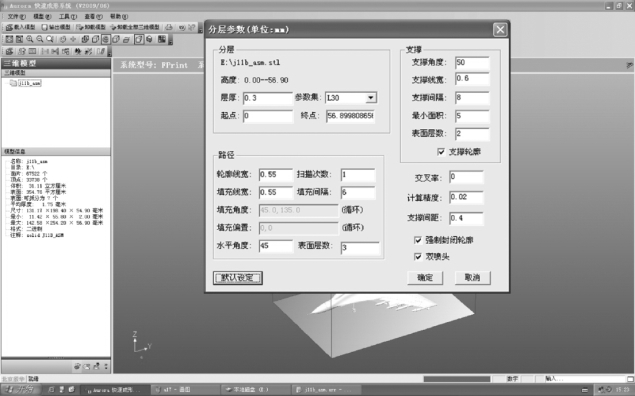Click the rectangle frame icon in the third toolbar row
The image size is (635, 396).
[x=32, y=51]
